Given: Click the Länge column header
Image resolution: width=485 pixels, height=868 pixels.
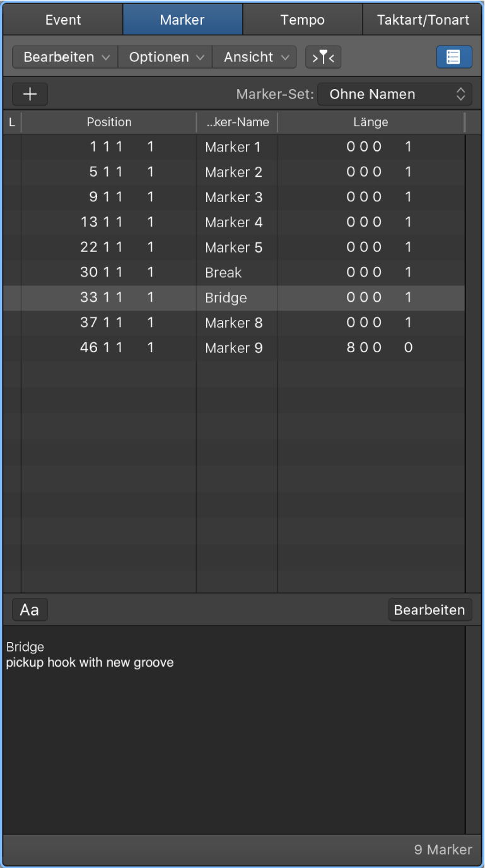Looking at the screenshot, I should [371, 122].
